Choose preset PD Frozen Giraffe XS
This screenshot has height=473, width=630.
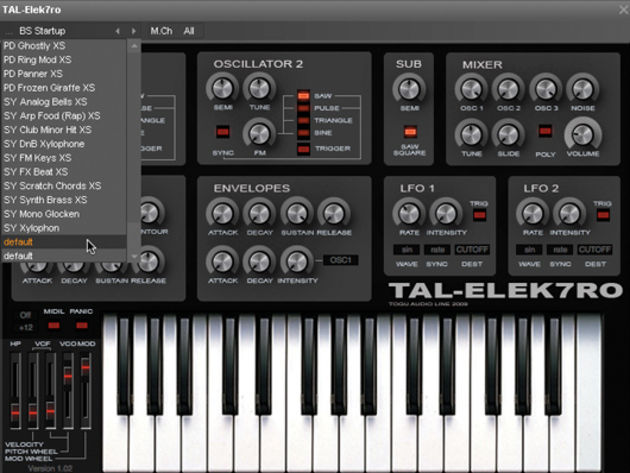[64, 88]
